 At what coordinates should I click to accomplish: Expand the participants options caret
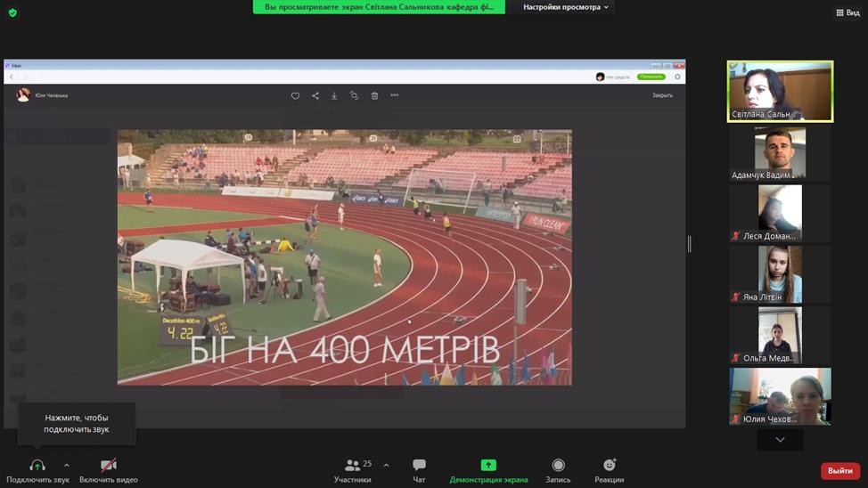tap(386, 465)
